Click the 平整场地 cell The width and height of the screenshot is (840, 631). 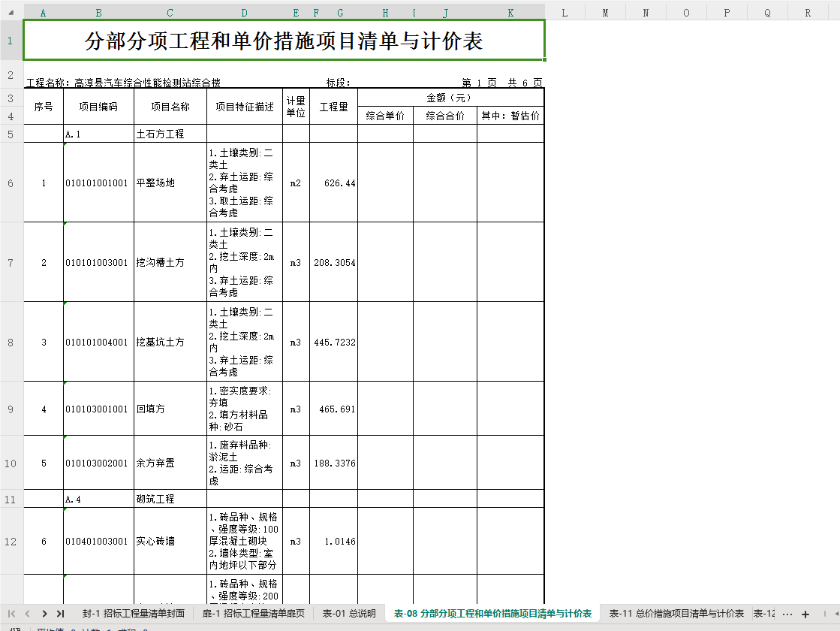[170, 183]
